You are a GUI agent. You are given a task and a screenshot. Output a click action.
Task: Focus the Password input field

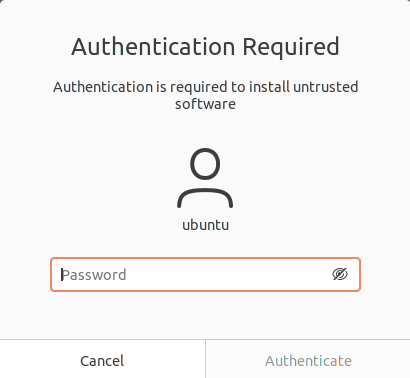click(x=205, y=274)
